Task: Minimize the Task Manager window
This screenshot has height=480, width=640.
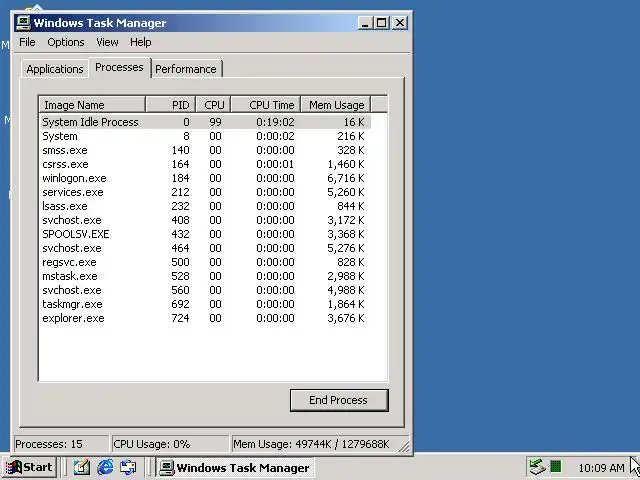Action: [x=365, y=23]
